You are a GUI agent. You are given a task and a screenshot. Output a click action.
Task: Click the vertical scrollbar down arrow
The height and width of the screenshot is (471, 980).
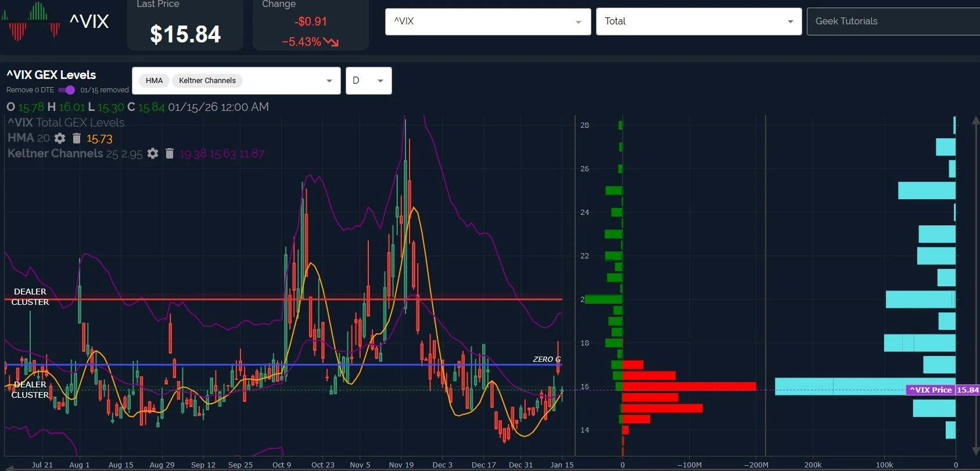(975, 451)
